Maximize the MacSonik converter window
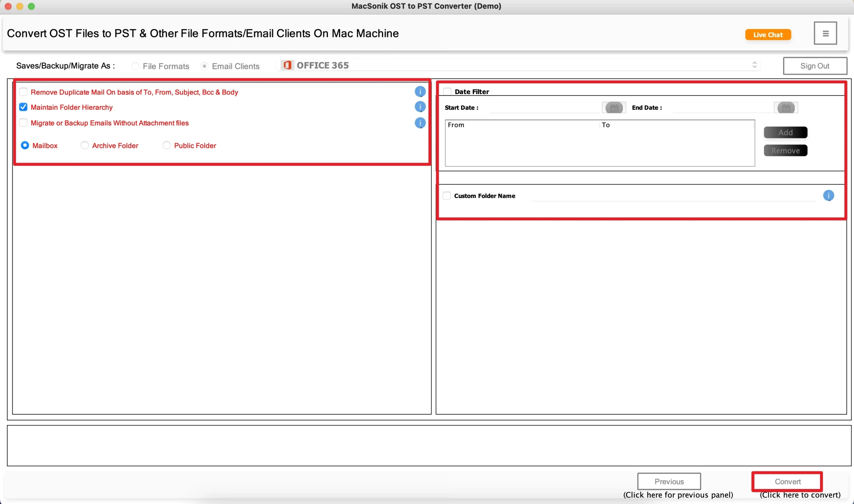854x504 pixels. click(x=31, y=6)
